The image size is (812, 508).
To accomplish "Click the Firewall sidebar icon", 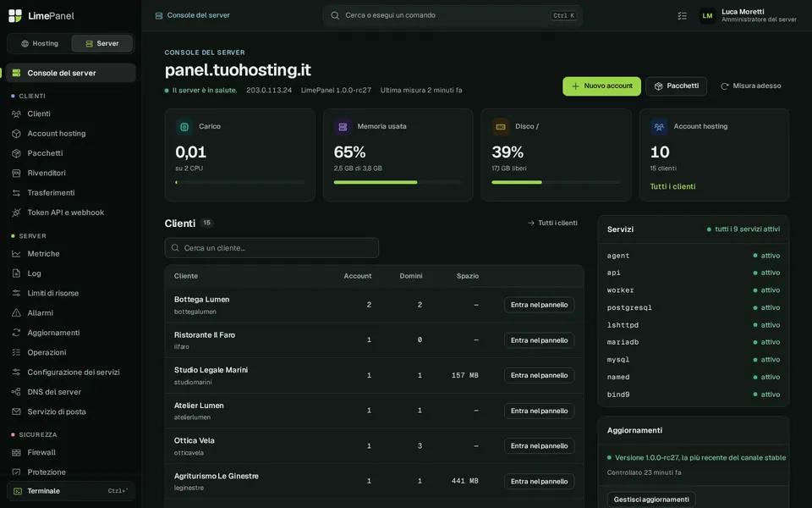I will (x=16, y=452).
